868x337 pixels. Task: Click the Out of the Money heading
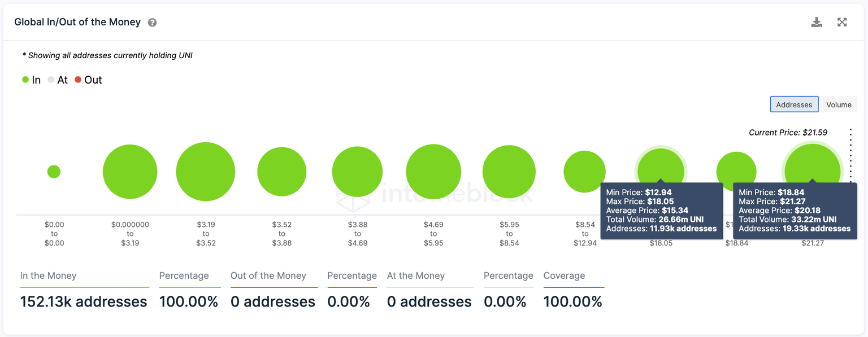(268, 276)
